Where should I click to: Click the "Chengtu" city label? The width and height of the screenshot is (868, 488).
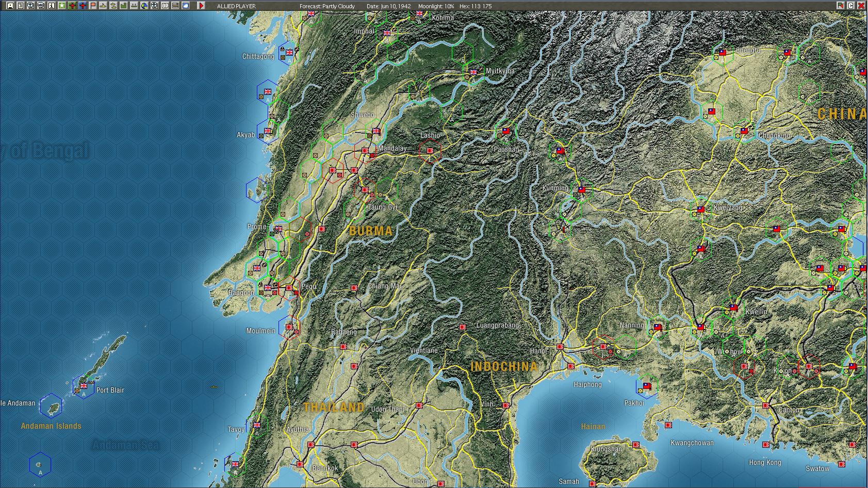(748, 50)
